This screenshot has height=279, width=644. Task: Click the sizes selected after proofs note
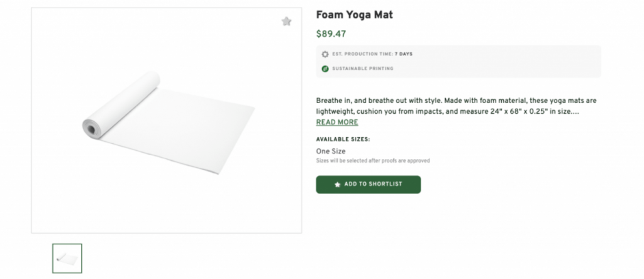click(373, 161)
